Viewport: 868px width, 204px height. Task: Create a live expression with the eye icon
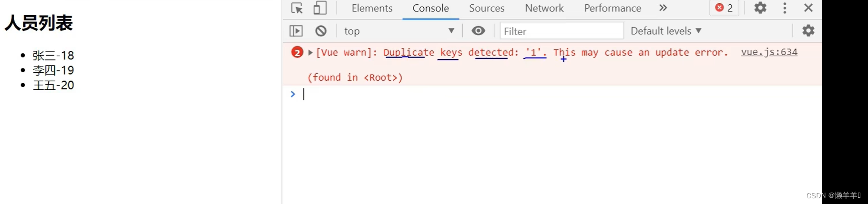[478, 31]
